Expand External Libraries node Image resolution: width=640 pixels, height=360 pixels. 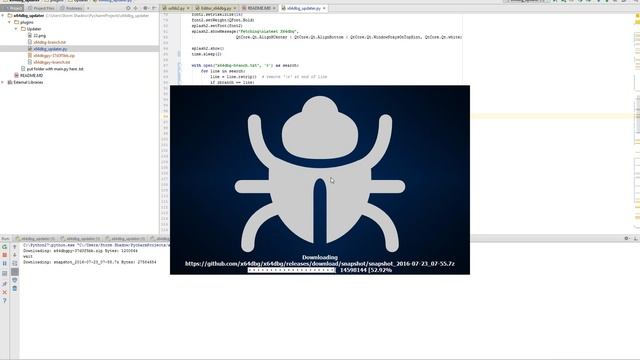[x=3, y=82]
